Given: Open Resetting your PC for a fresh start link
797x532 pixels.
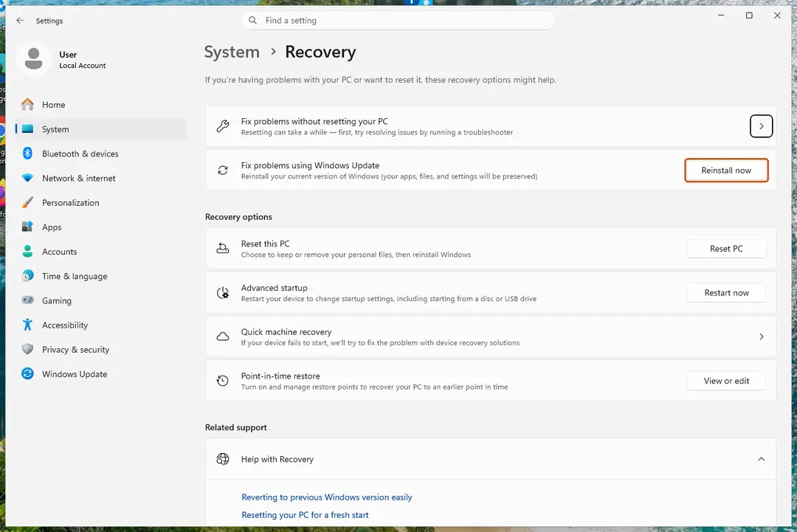Looking at the screenshot, I should pyautogui.click(x=305, y=515).
